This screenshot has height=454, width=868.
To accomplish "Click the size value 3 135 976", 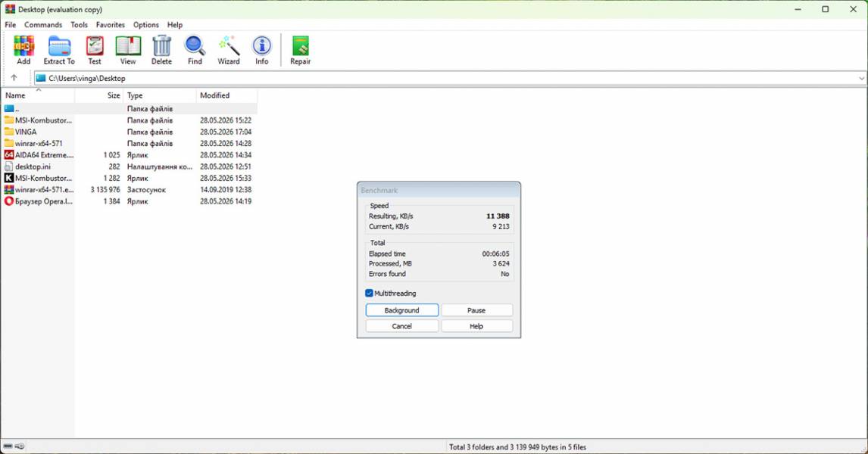I will click(105, 190).
